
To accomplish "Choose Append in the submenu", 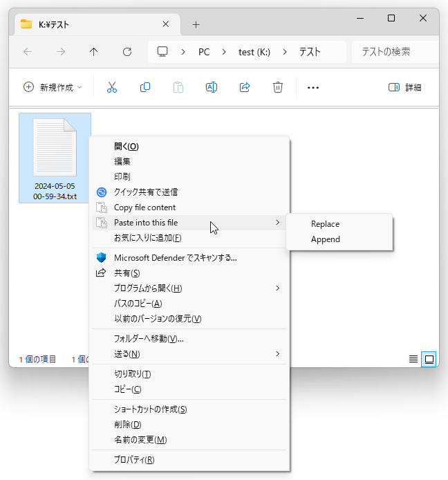I will coord(339,239).
